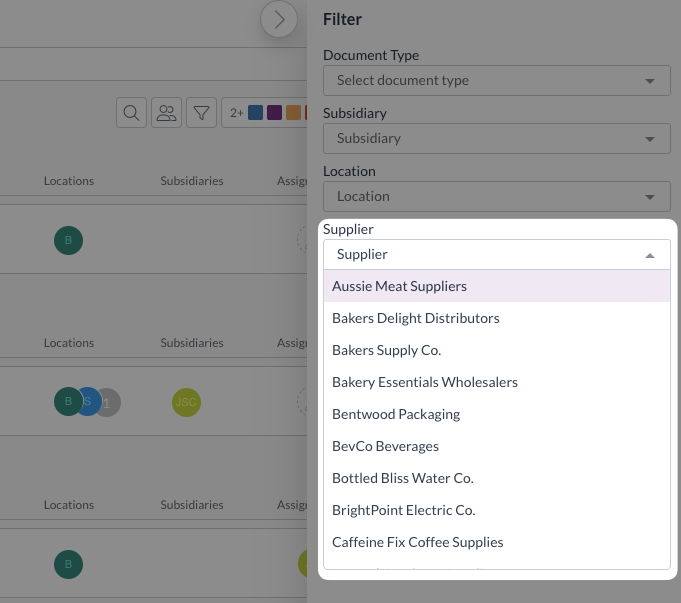This screenshot has width=681, height=603.
Task: Click the 2+ status count label
Action: 236,113
